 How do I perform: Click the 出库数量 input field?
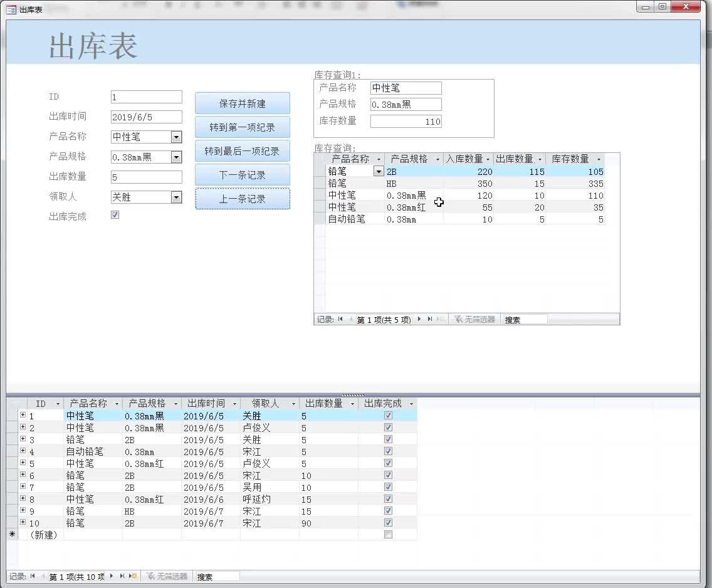point(146,177)
